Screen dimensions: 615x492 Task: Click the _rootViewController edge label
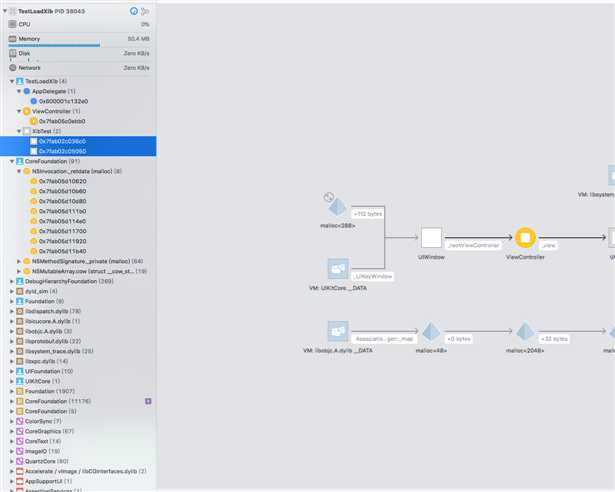pyautogui.click(x=474, y=245)
